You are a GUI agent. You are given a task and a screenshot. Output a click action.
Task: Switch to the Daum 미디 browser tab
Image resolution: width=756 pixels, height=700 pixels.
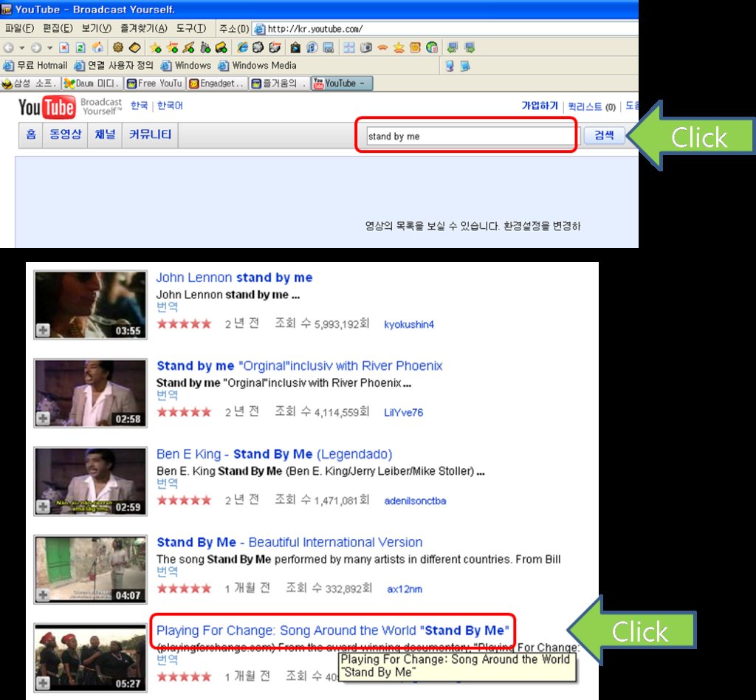click(x=92, y=83)
